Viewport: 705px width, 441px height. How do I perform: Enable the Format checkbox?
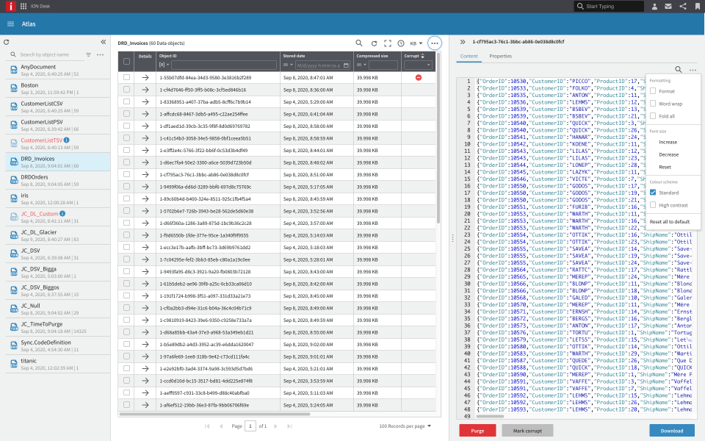(653, 91)
